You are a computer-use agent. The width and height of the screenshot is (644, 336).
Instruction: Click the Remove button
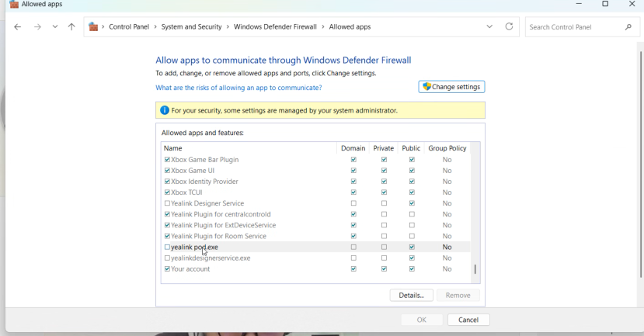click(458, 296)
